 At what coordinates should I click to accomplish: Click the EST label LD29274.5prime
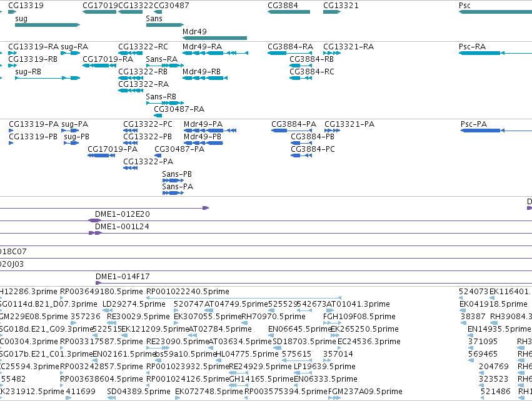click(134, 304)
